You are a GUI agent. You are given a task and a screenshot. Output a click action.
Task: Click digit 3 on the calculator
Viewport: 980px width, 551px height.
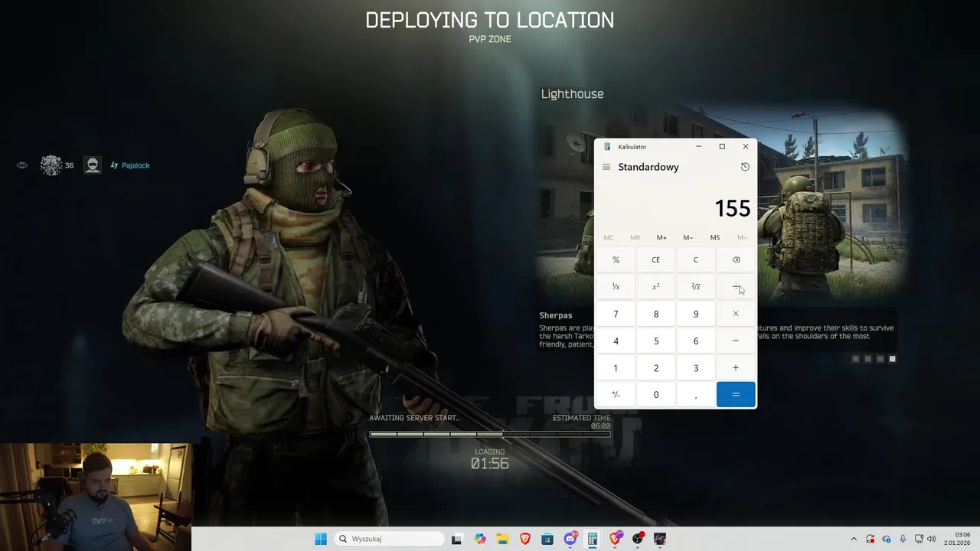coord(695,368)
